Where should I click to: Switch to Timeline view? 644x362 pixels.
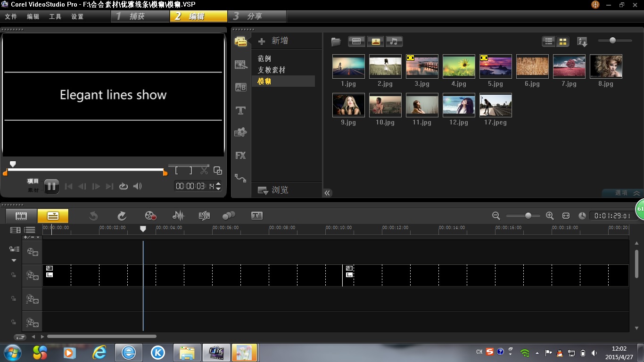(53, 216)
